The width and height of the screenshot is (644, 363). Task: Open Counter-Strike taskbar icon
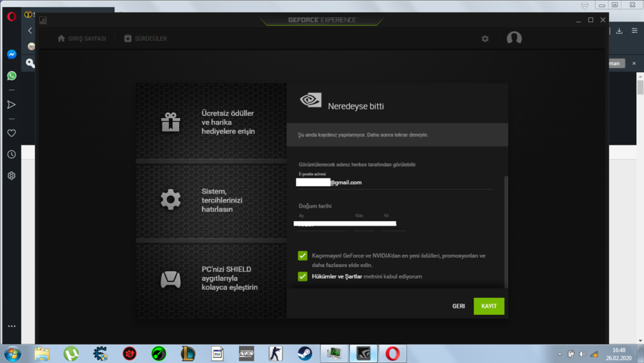[x=275, y=354]
